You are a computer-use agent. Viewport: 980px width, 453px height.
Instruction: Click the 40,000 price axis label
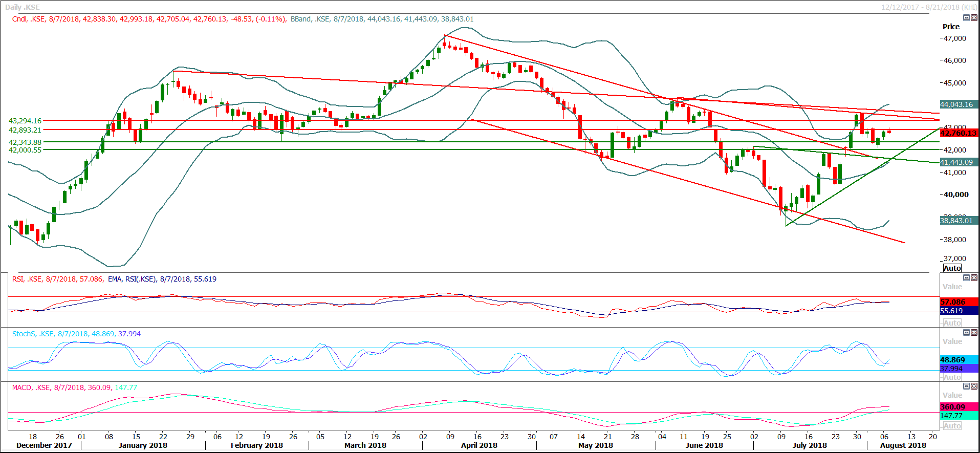956,195
